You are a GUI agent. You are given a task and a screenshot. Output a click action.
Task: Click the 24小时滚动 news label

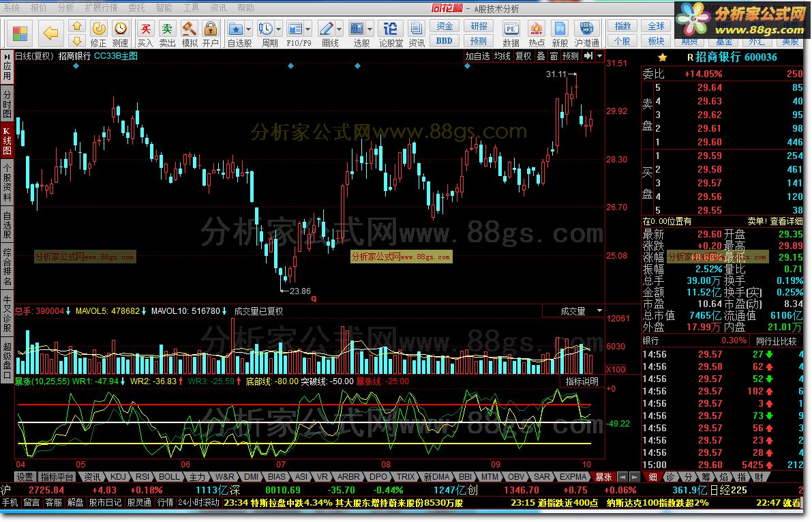pyautogui.click(x=198, y=502)
